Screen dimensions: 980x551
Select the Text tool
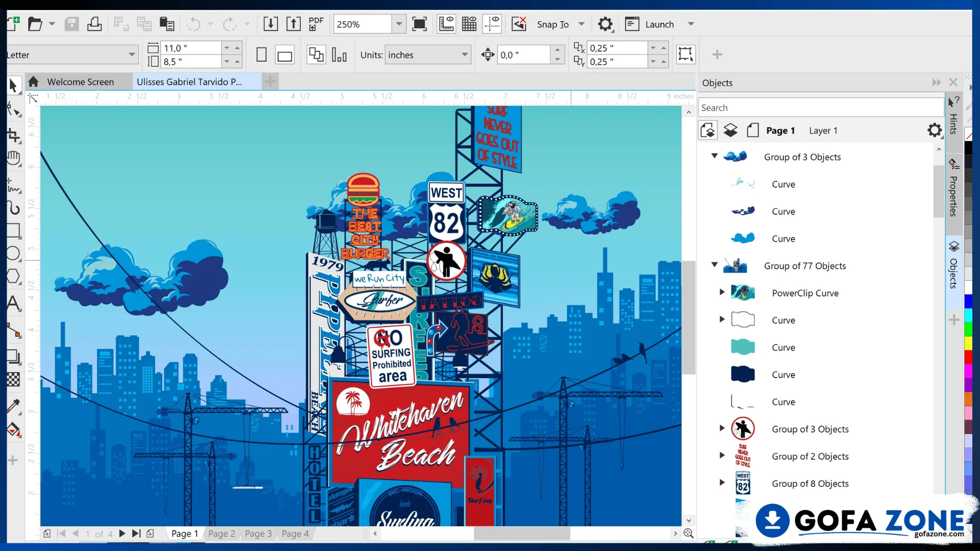pyautogui.click(x=14, y=304)
